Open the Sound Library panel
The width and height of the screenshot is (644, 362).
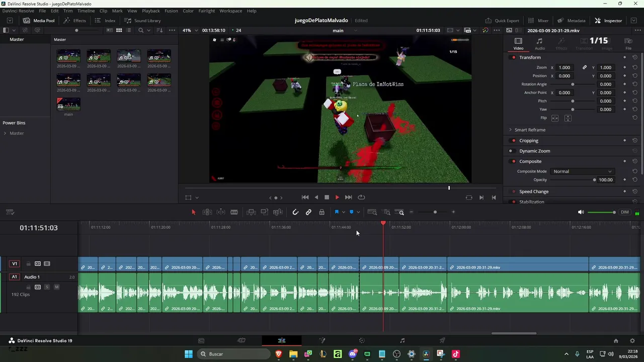click(x=142, y=21)
